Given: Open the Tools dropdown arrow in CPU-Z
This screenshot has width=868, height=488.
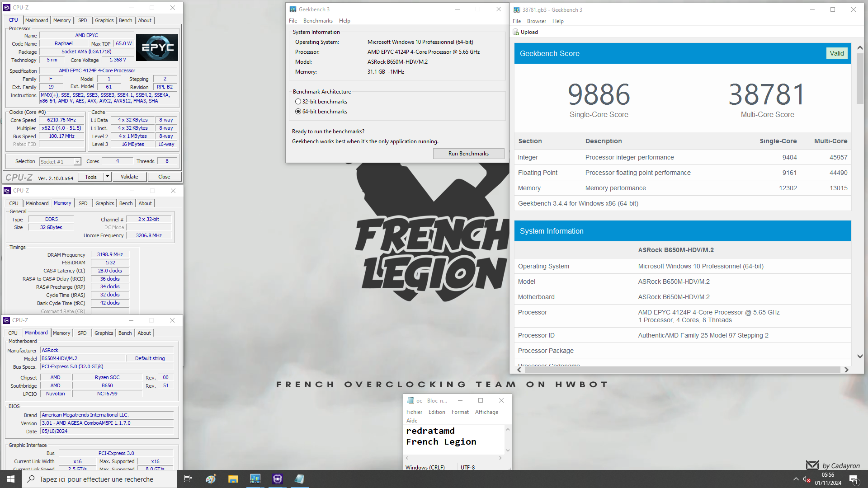Looking at the screenshot, I should coord(107,177).
